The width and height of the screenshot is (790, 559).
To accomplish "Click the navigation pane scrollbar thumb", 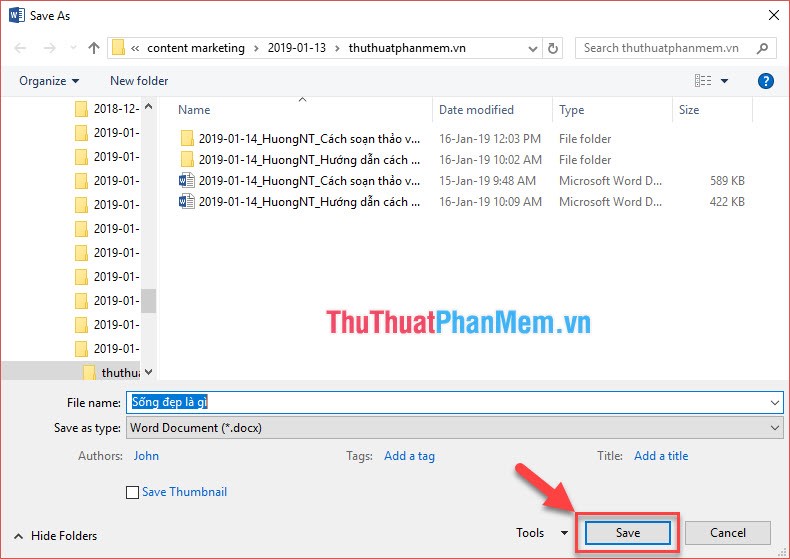I will [x=148, y=301].
